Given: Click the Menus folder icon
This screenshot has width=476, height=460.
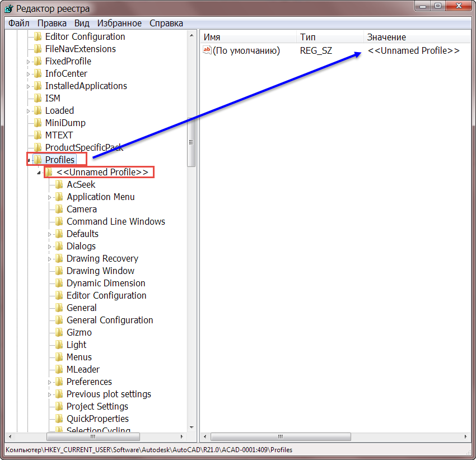Looking at the screenshot, I should pos(59,357).
